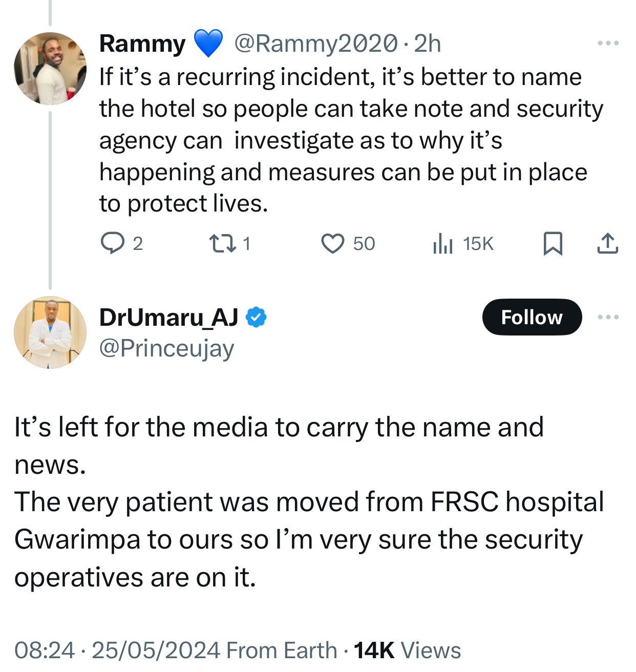This screenshot has height=672, width=636.
Task: Bookmark Rammy's tweet
Action: click(x=553, y=243)
